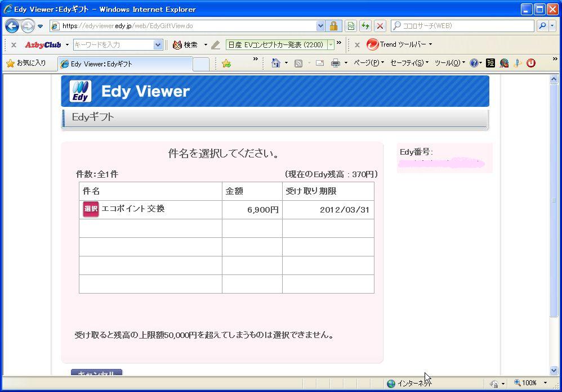
Task: Click the browser Forward arrow button
Action: click(28, 26)
